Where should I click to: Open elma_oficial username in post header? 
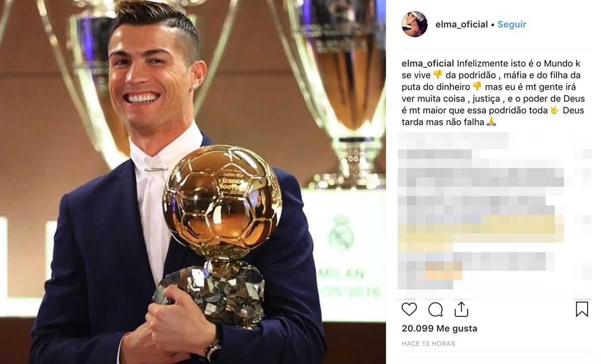(x=462, y=24)
